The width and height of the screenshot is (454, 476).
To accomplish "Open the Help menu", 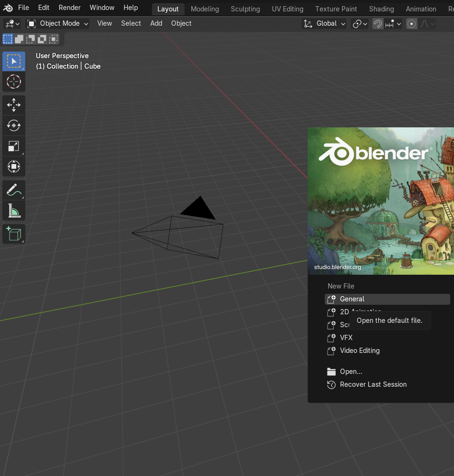I will tap(131, 8).
